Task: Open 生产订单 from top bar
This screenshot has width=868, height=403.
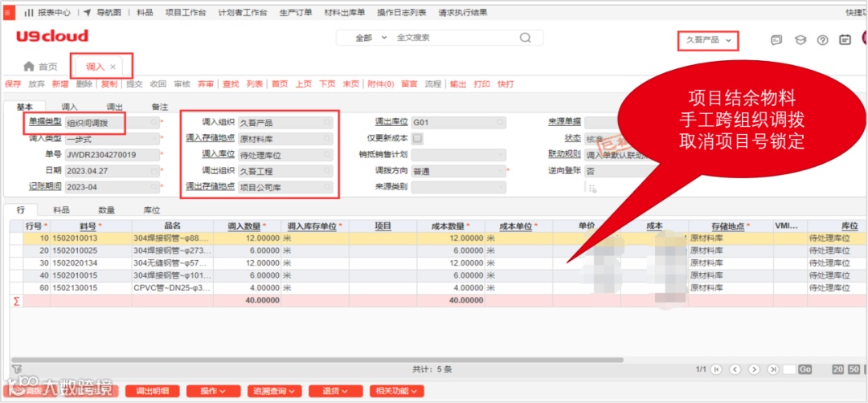Action: (296, 12)
